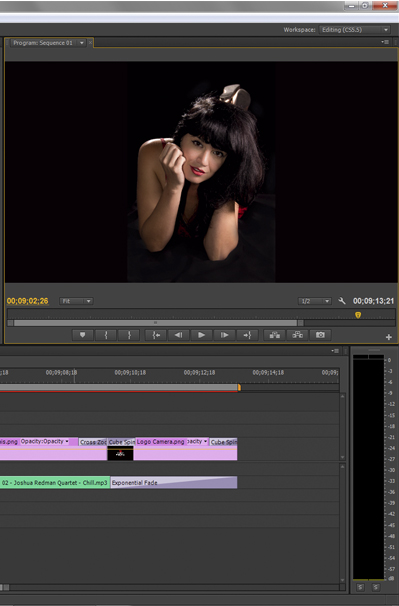
Task: Open the Fit zoom level dropdown
Action: [x=76, y=301]
